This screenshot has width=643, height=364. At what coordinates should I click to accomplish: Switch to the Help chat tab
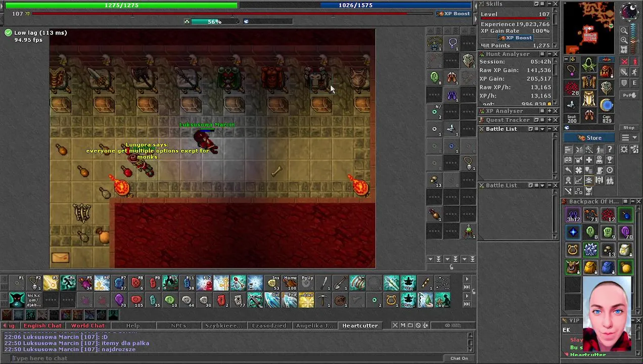pyautogui.click(x=133, y=326)
